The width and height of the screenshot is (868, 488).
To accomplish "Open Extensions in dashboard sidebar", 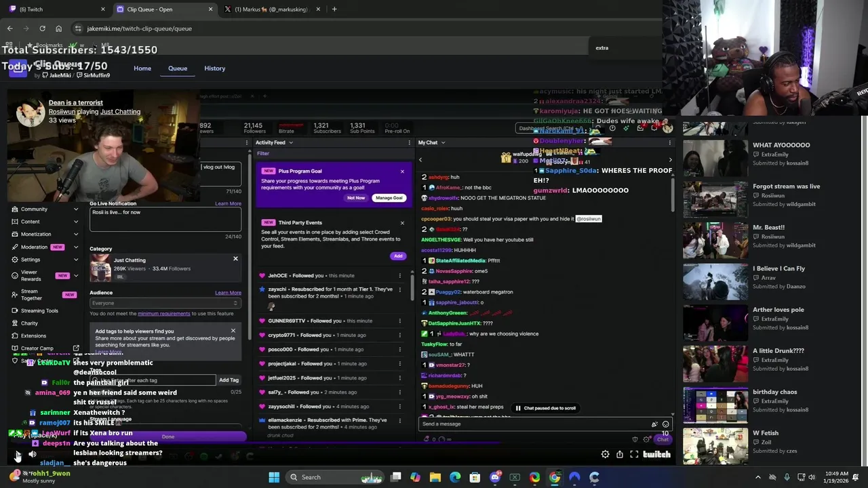I will [33, 335].
